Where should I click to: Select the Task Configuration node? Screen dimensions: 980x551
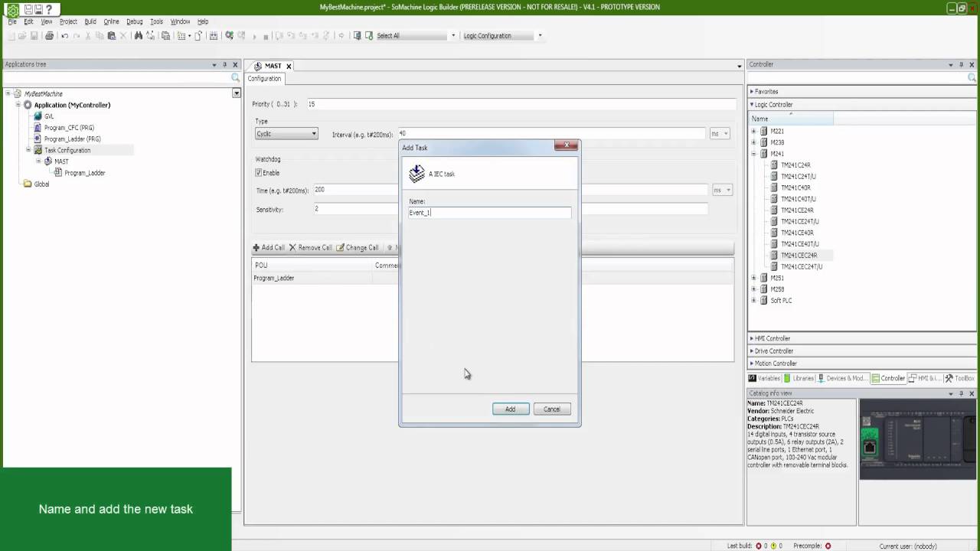tap(67, 150)
